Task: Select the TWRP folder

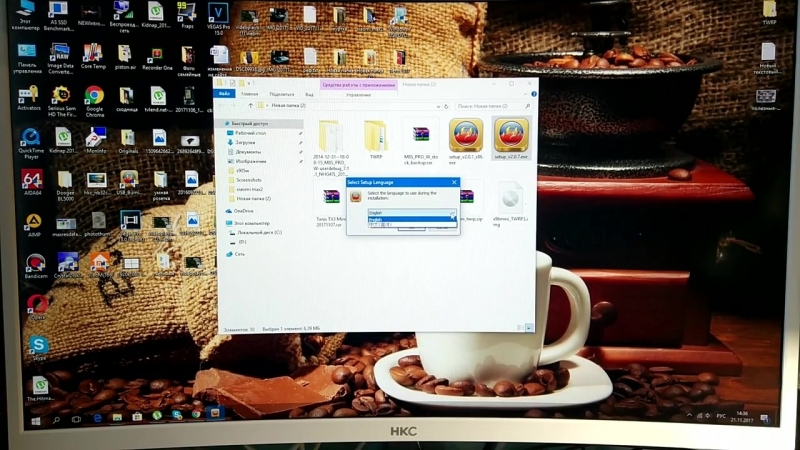Action: [x=376, y=135]
